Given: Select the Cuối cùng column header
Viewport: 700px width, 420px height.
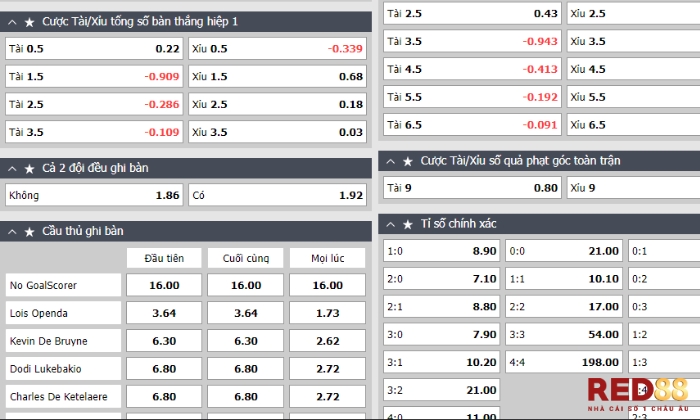Looking at the screenshot, I should click(246, 258).
